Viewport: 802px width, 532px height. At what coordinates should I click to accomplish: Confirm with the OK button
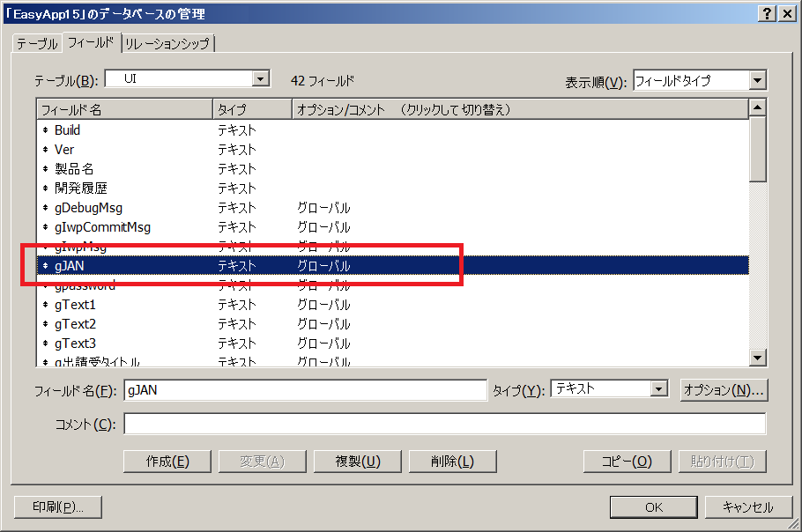pos(654,507)
